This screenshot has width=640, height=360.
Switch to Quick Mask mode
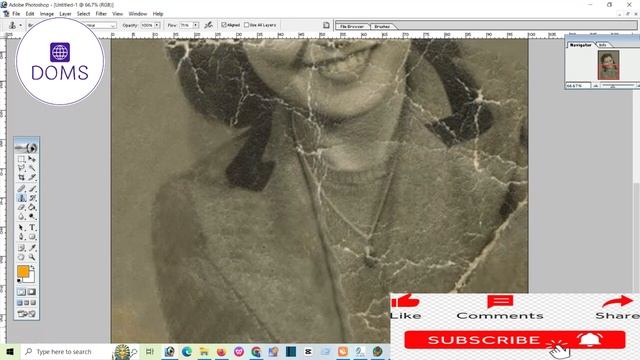[32, 292]
